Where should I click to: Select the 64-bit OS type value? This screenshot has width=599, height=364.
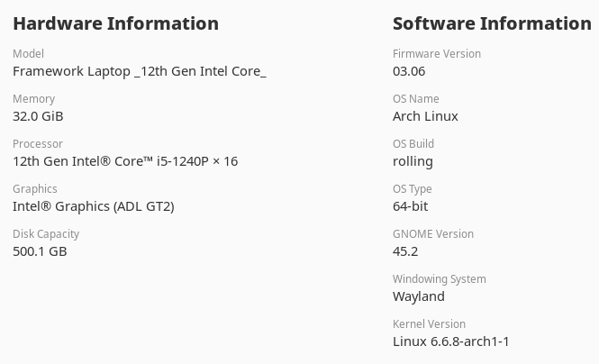pos(411,206)
